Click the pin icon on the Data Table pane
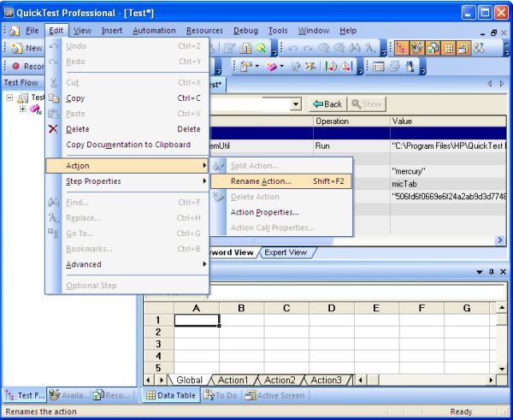The image size is (513, 420). [x=491, y=272]
